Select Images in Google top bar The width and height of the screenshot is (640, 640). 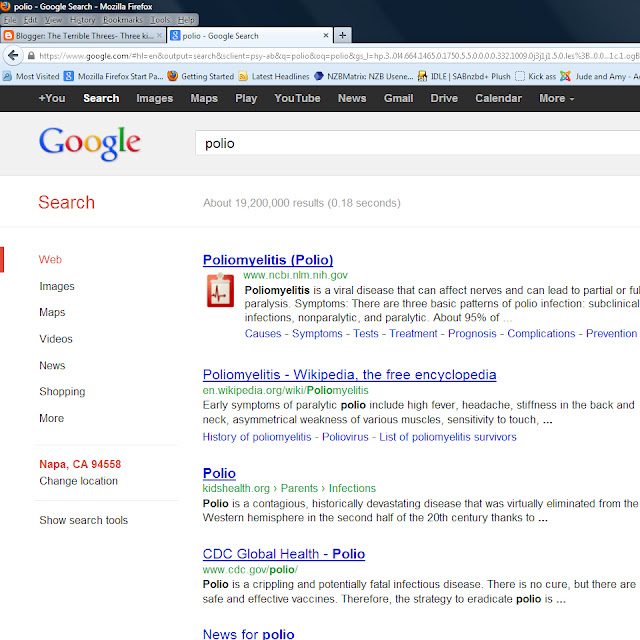[x=155, y=98]
